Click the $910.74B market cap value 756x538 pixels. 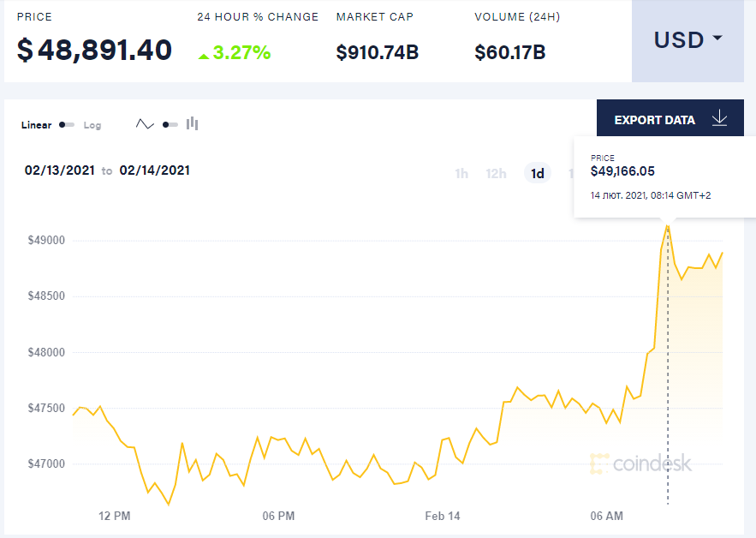[377, 52]
